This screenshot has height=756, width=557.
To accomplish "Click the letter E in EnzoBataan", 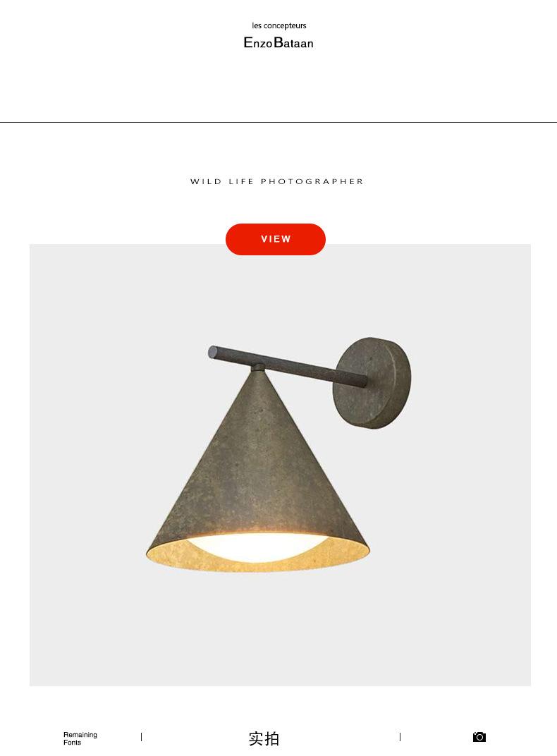I will click(248, 42).
